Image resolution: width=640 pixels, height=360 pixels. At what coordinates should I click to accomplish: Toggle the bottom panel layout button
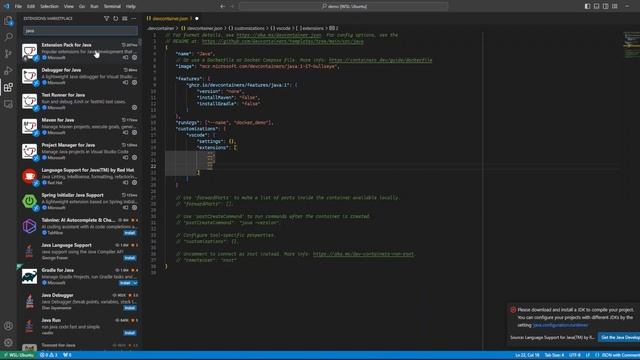click(596, 6)
